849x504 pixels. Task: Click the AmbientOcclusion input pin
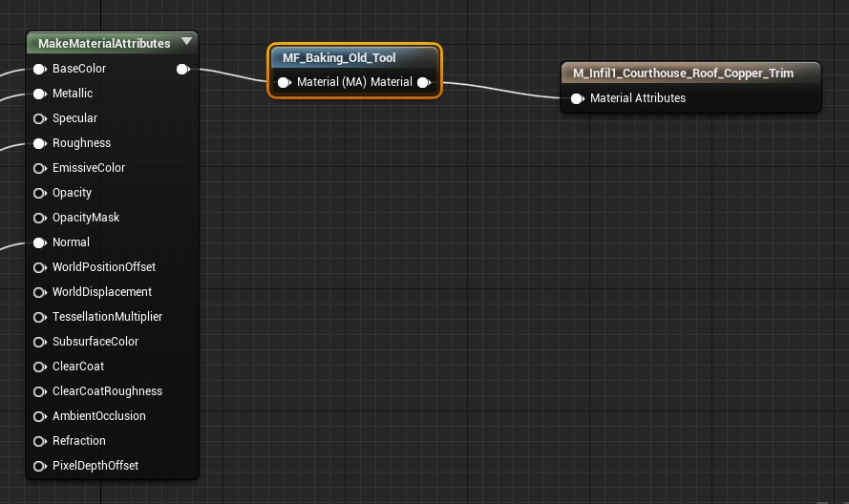[39, 416]
